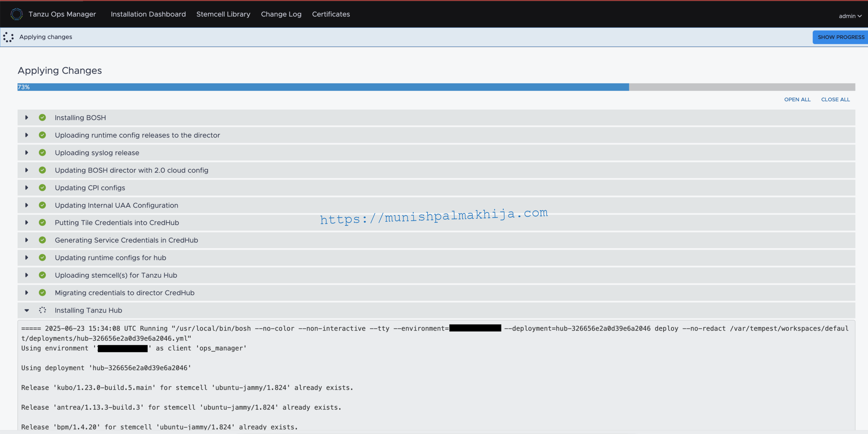The height and width of the screenshot is (434, 868).
Task: Click green check for Updating runtime configs for hub
Action: point(42,257)
